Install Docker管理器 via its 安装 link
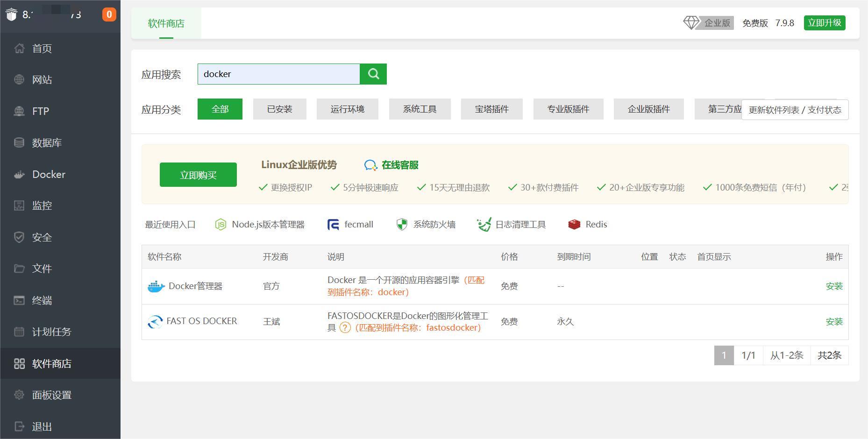Screen dimensions: 868x439 [834, 286]
